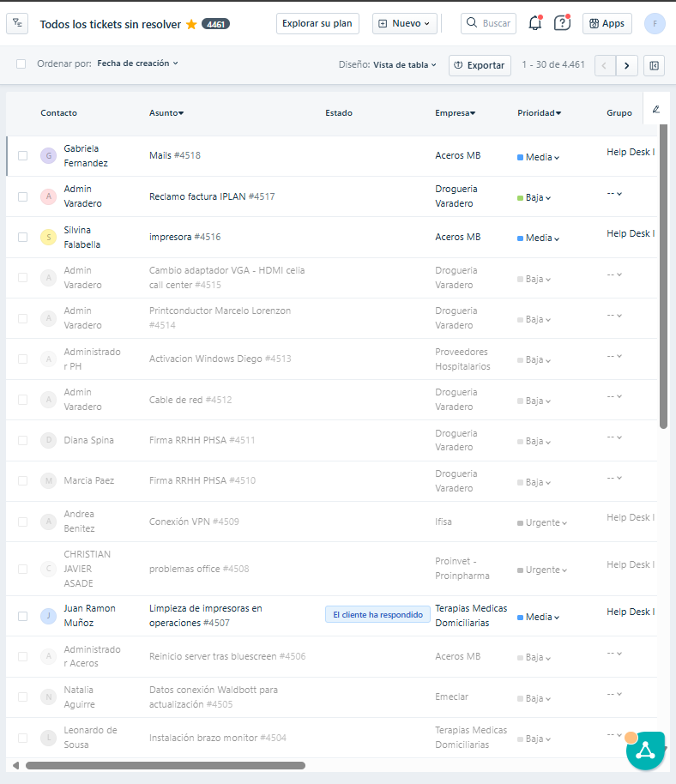
Task: Click Leonardo de Sousa avatar L
Action: point(49,738)
